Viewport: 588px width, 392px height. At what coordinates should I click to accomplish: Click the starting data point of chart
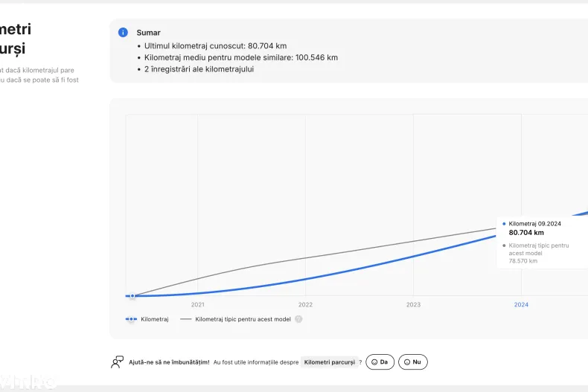coord(132,296)
